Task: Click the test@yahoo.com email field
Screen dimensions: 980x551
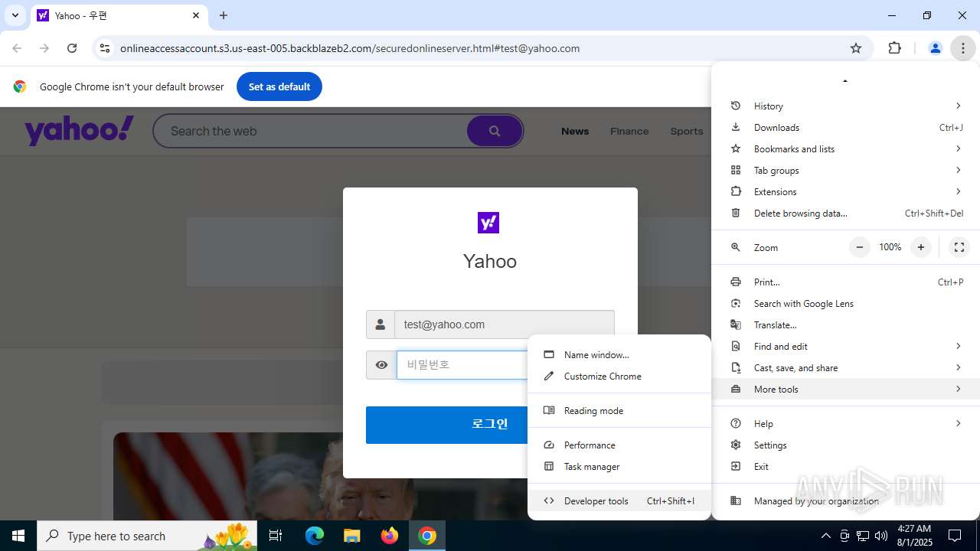Action: coord(505,324)
